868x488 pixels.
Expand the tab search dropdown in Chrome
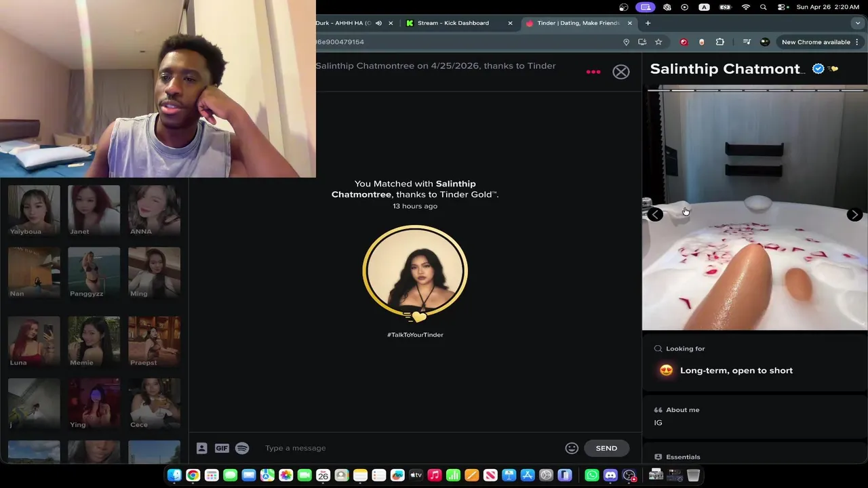tap(857, 23)
